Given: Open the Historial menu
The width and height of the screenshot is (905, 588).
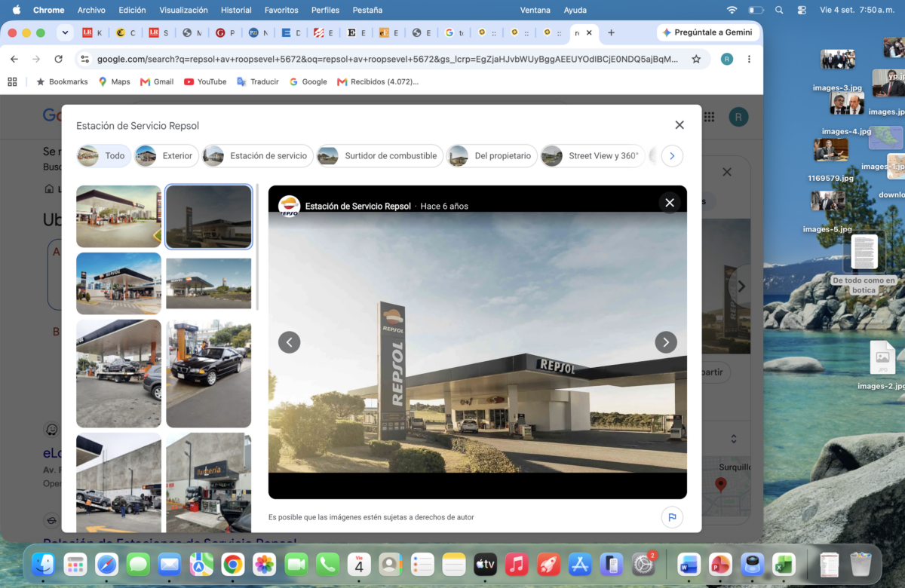Looking at the screenshot, I should coord(236,10).
